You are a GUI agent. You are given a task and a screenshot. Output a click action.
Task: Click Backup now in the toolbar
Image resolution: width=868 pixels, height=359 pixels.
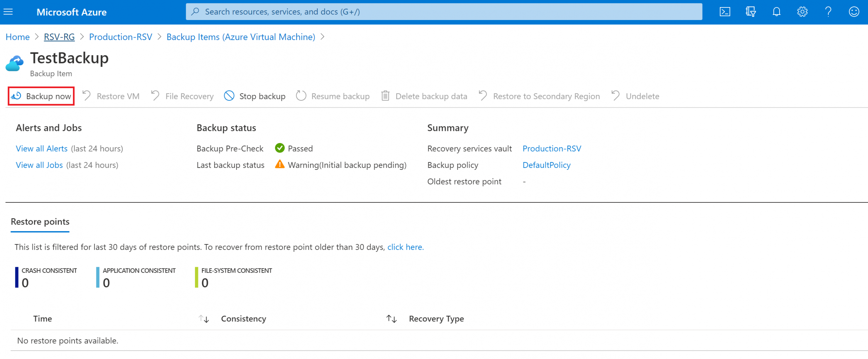(x=41, y=96)
